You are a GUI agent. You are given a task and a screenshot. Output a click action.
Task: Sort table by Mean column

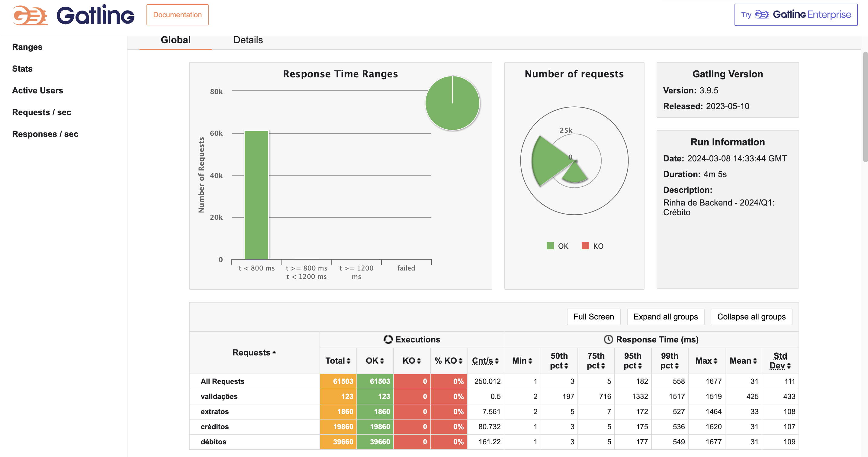click(743, 361)
